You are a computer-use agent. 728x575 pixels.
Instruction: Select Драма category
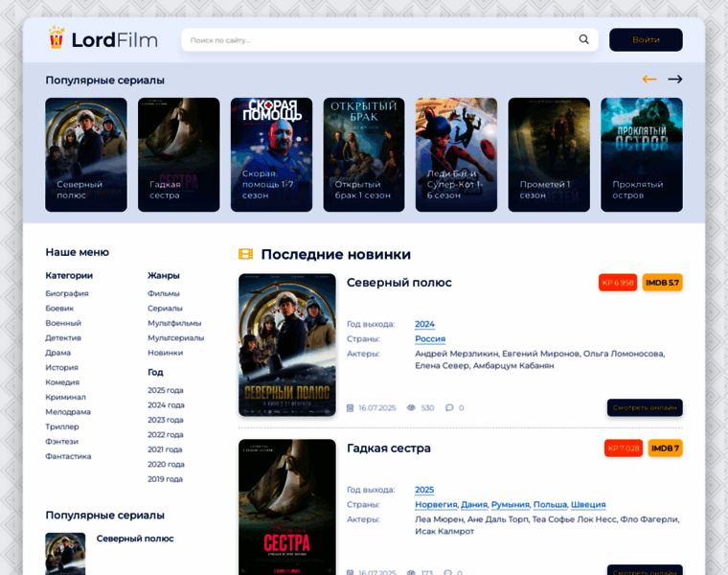click(58, 353)
